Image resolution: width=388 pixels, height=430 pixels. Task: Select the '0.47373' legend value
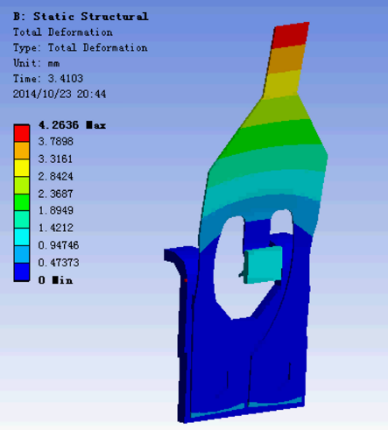(x=59, y=263)
